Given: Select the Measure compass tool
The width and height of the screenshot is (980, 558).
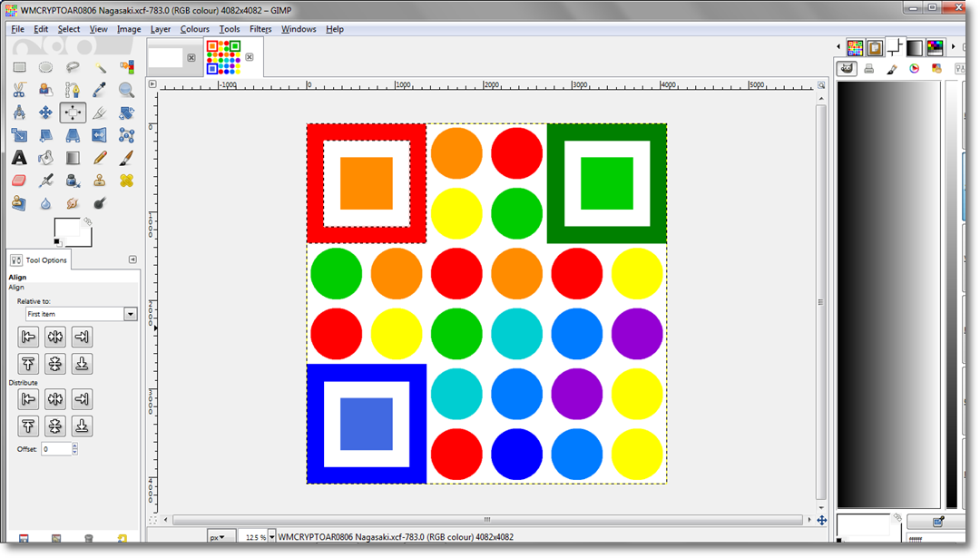Looking at the screenshot, I should point(19,113).
